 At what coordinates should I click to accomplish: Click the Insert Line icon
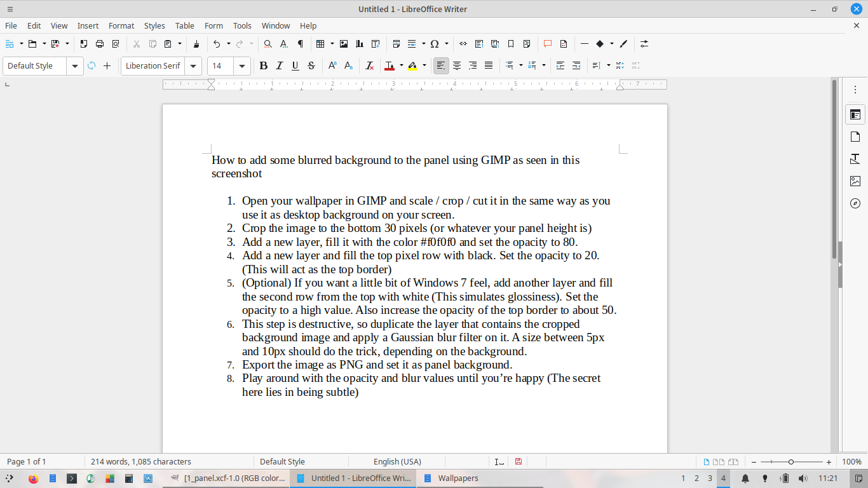pyautogui.click(x=585, y=44)
